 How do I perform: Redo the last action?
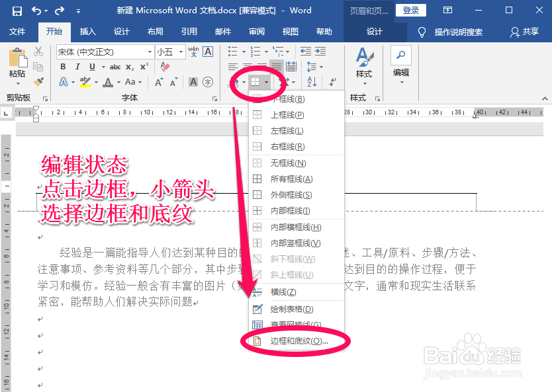click(60, 11)
